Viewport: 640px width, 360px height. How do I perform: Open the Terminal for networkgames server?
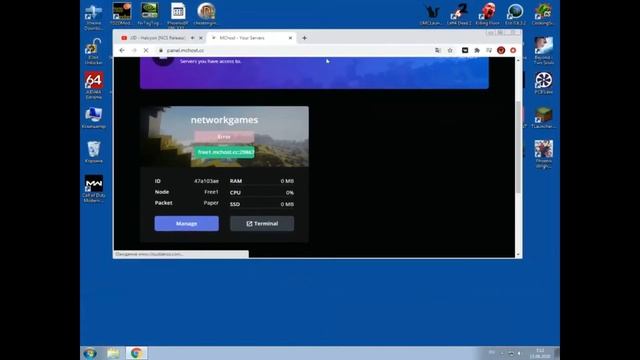[x=262, y=224]
